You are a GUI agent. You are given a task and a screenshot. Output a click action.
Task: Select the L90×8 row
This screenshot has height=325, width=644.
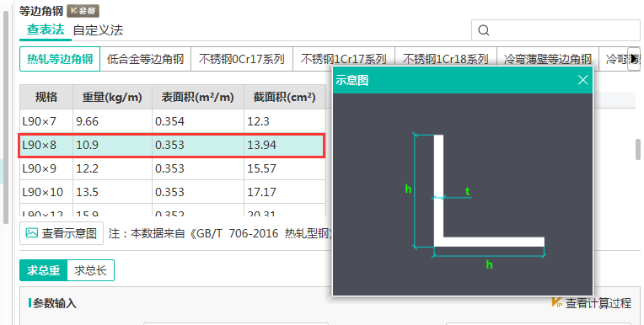[173, 145]
